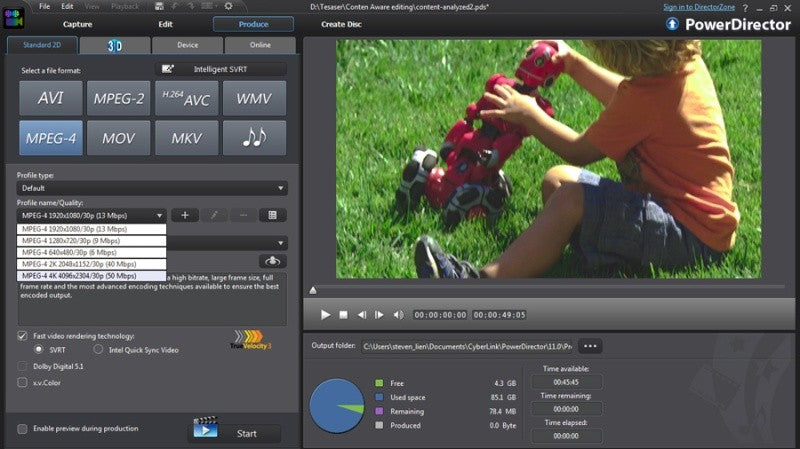Image resolution: width=800 pixels, height=449 pixels.
Task: Click the layout options toolbar icon
Action: point(207,6)
